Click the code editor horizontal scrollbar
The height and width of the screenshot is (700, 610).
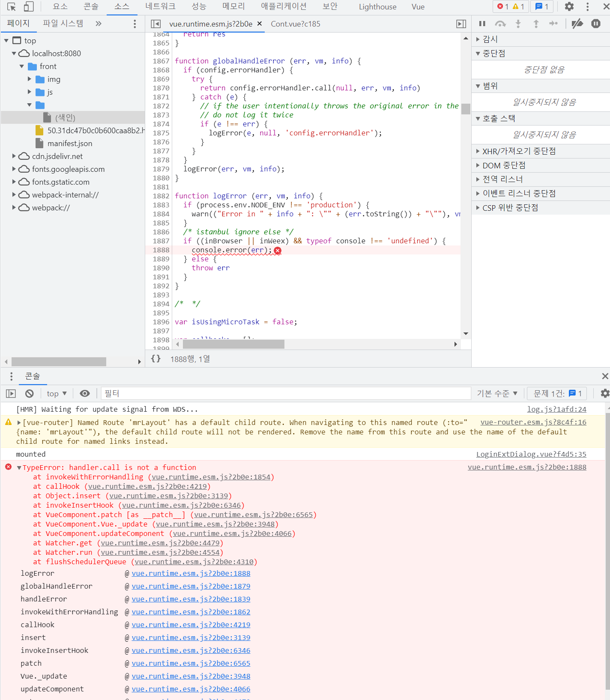233,344
